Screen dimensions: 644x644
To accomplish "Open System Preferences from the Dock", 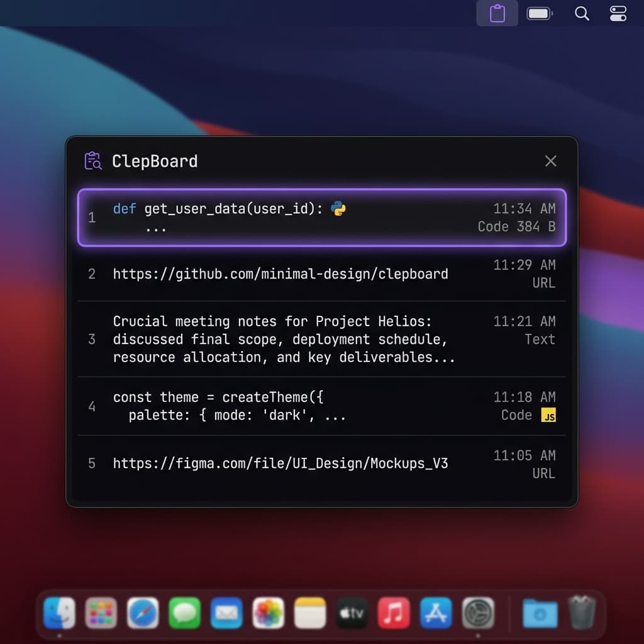I will coord(478,613).
